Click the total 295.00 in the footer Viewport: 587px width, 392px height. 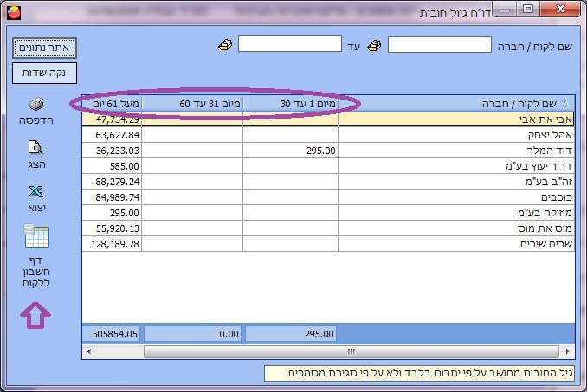pyautogui.click(x=291, y=334)
